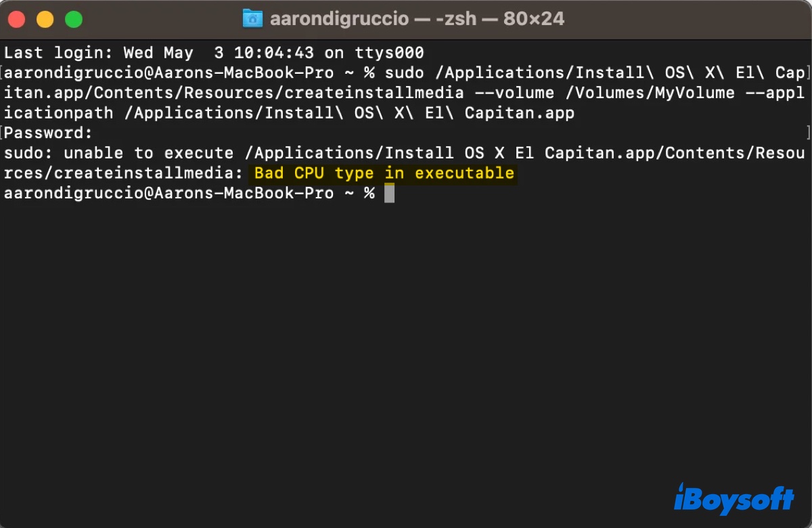Click the word "sudo" in the entered command
812x528 pixels.
405,72
